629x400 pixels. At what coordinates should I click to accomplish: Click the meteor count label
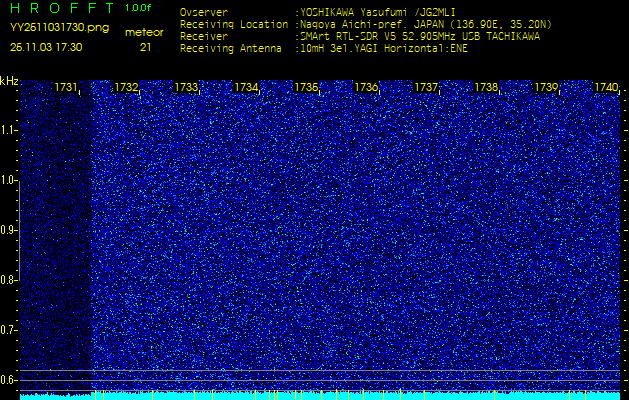click(x=144, y=32)
